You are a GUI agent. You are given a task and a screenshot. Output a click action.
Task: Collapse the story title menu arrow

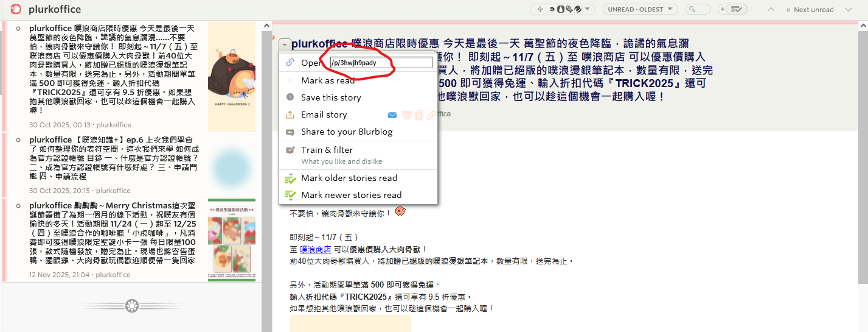(285, 44)
